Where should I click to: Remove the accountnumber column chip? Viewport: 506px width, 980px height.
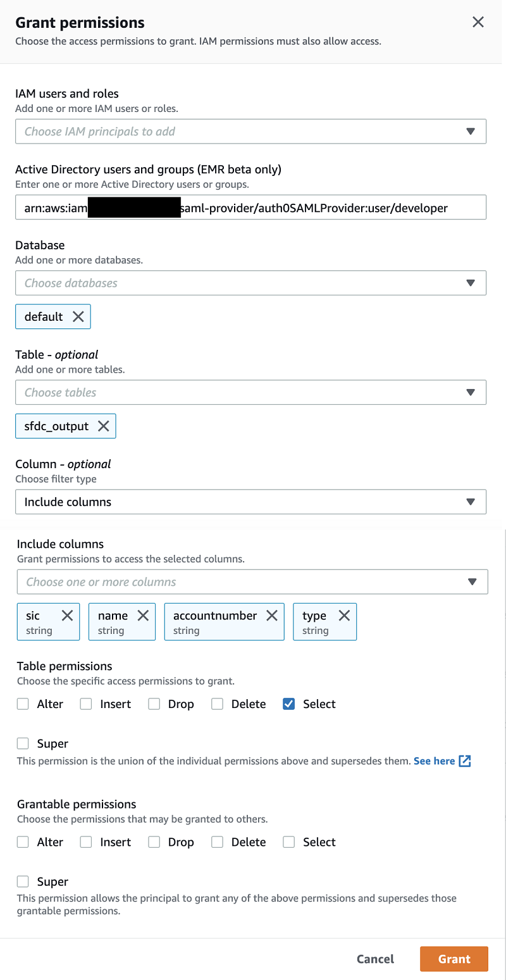click(272, 616)
